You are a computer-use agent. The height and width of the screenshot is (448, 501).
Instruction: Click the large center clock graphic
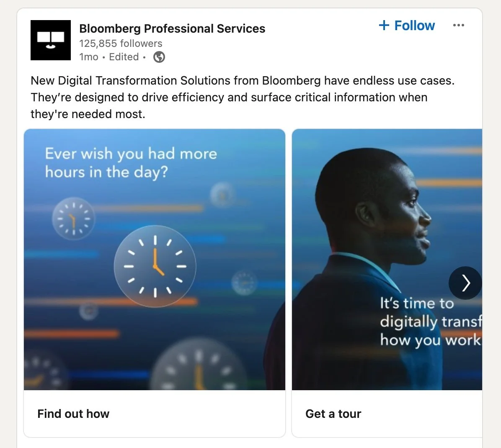155,266
